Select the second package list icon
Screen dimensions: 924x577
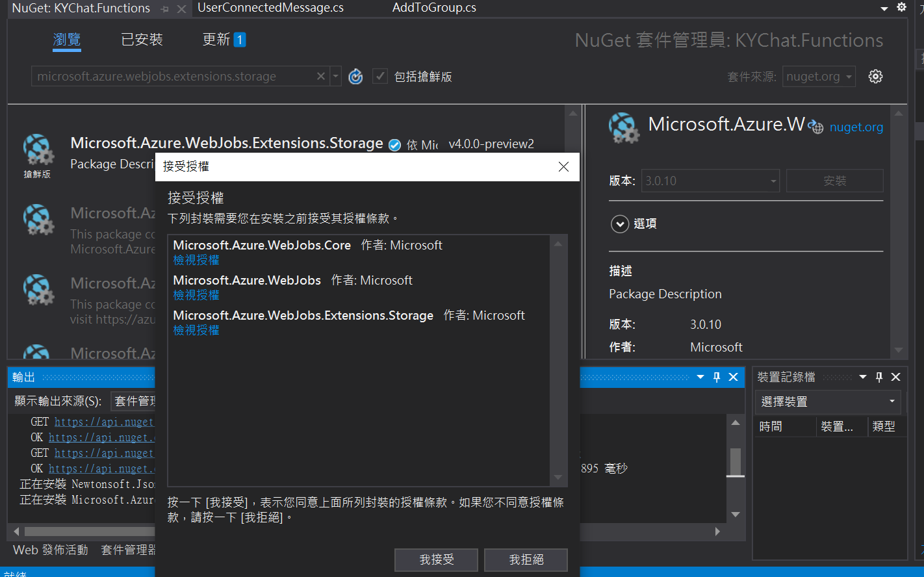38,220
